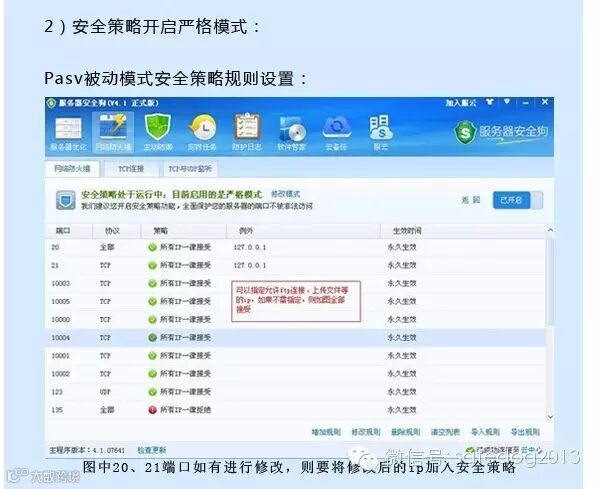Click 永久生效 in the port 10002 row
Viewport: 600px width, 489px height.
(402, 374)
